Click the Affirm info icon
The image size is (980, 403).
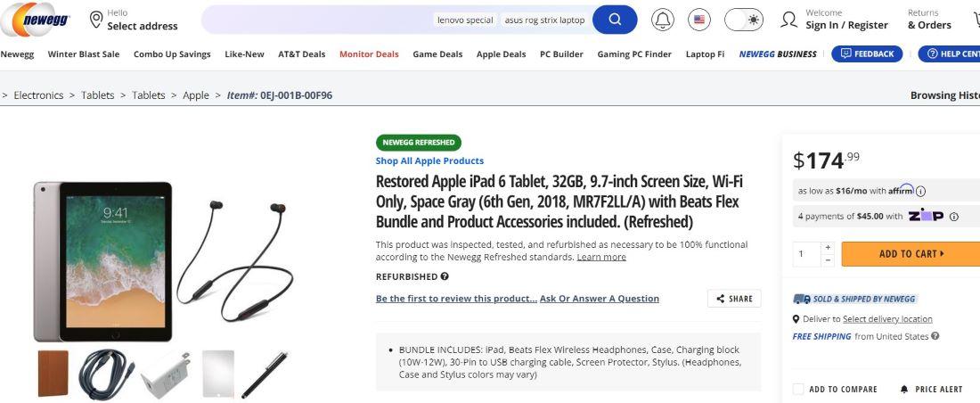click(920, 191)
